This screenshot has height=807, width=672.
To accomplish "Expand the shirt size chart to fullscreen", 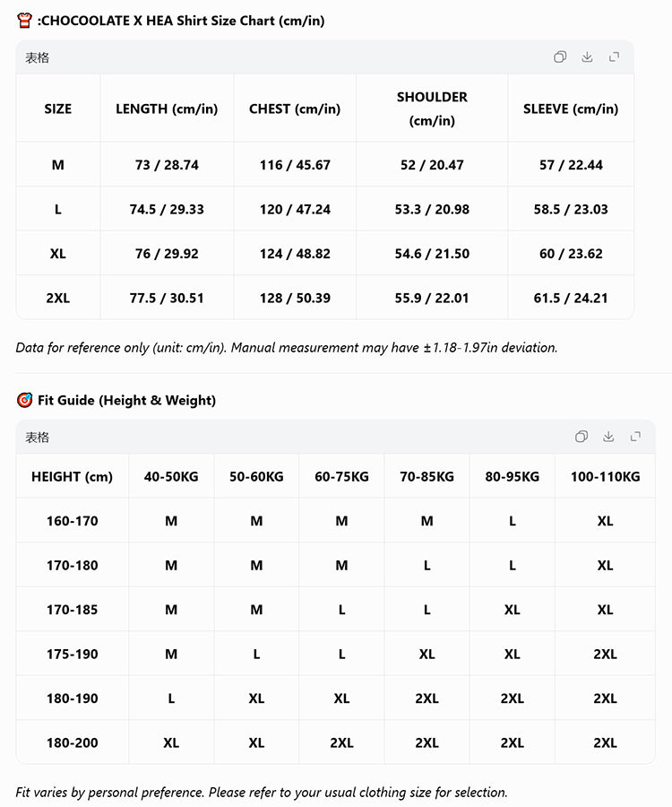I will [x=614, y=56].
